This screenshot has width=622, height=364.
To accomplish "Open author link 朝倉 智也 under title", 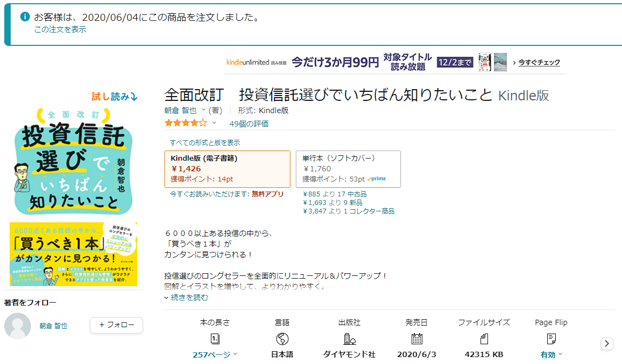I will click(x=180, y=110).
